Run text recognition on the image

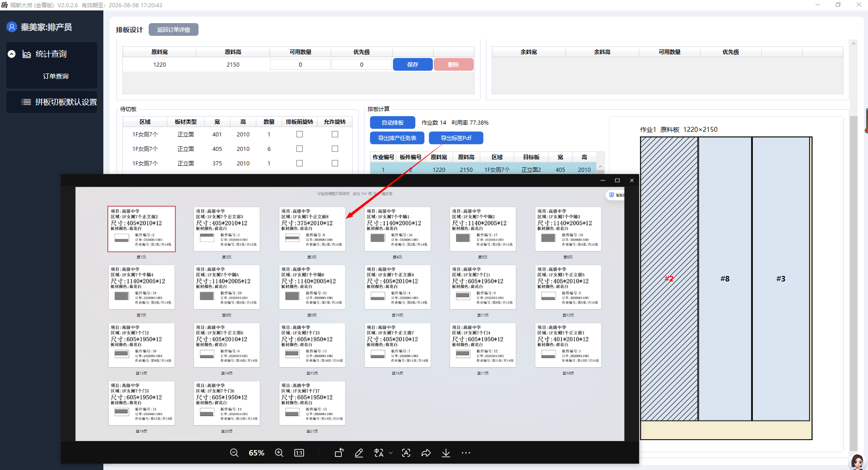click(406, 453)
